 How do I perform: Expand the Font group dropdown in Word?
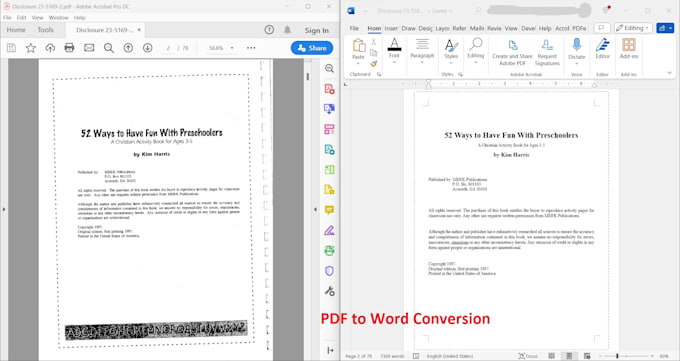394,62
